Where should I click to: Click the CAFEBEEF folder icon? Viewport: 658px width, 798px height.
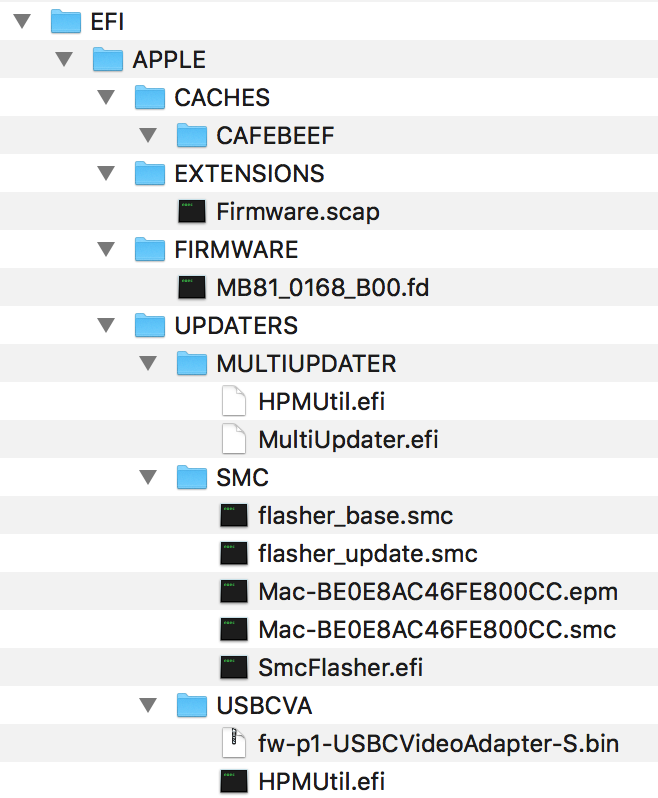click(191, 136)
